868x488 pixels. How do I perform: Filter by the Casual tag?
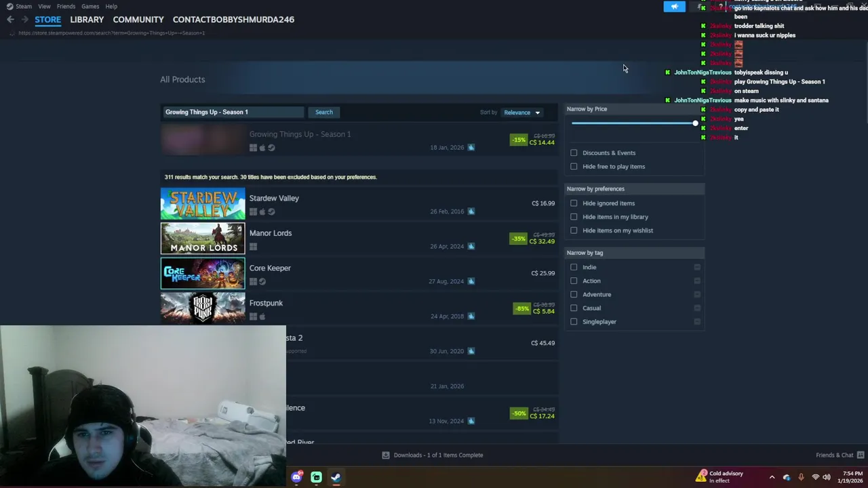(x=574, y=308)
